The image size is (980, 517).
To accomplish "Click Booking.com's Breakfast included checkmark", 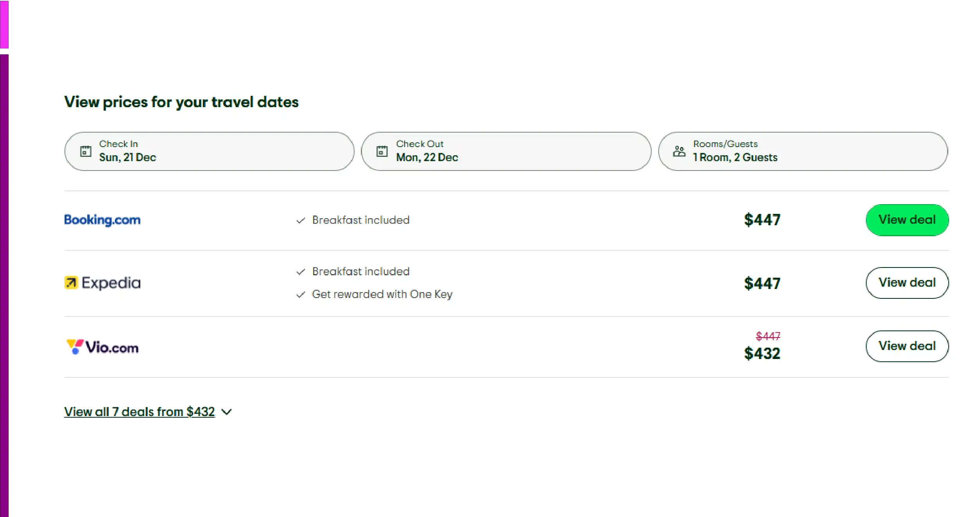I will (x=301, y=221).
